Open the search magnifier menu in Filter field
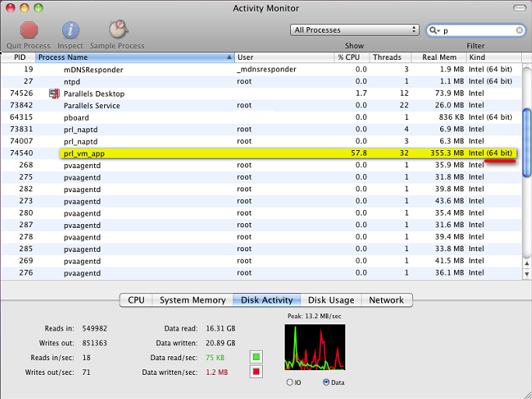532x399 pixels. point(434,30)
